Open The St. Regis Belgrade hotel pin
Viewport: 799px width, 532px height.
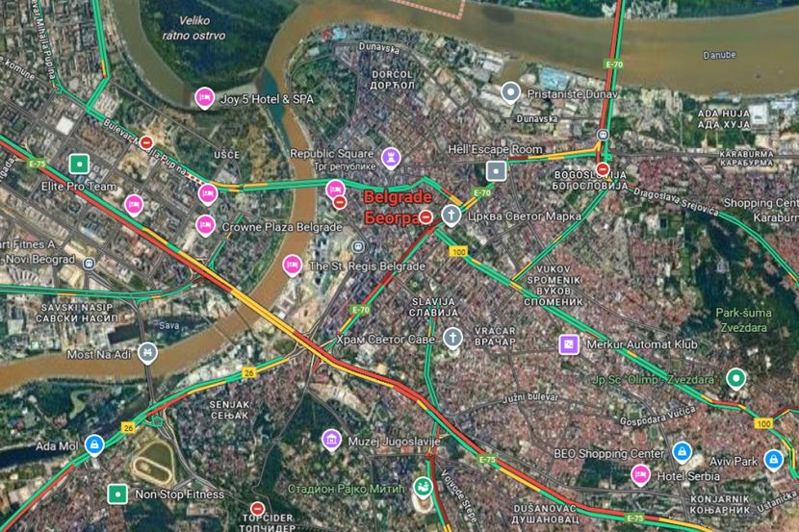(x=293, y=266)
